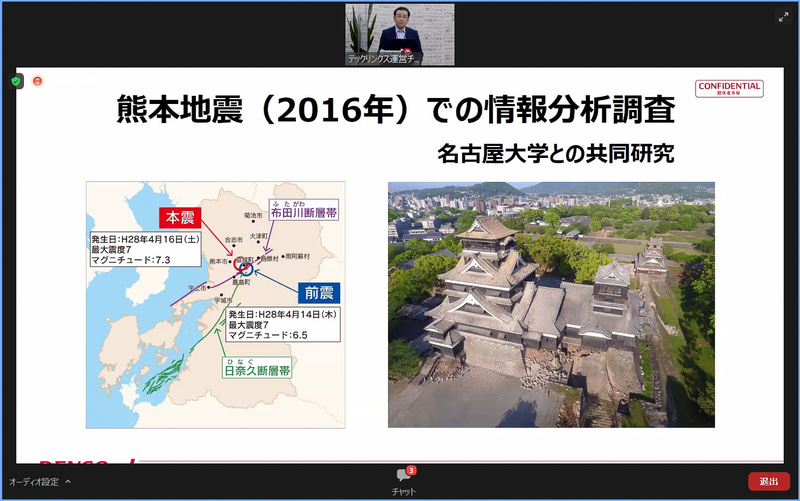Viewport: 800px width, 501px height.
Task: Select the speaker video thumbnail at top
Action: pos(399,34)
